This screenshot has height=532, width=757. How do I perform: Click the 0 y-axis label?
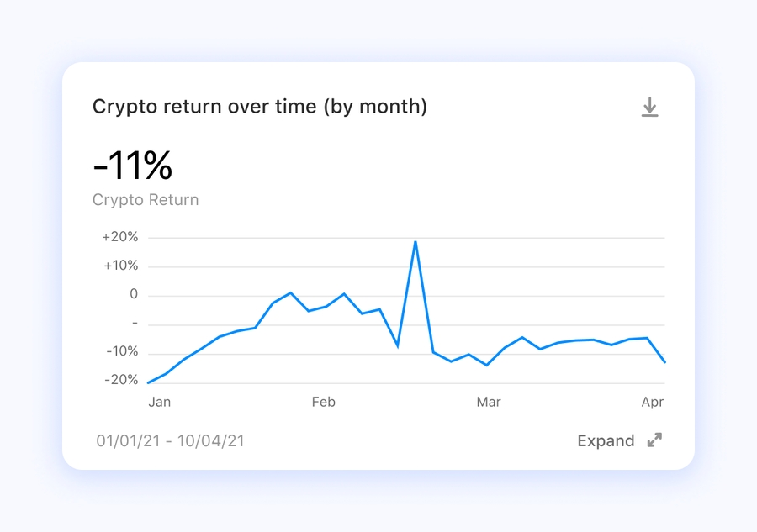pos(133,295)
